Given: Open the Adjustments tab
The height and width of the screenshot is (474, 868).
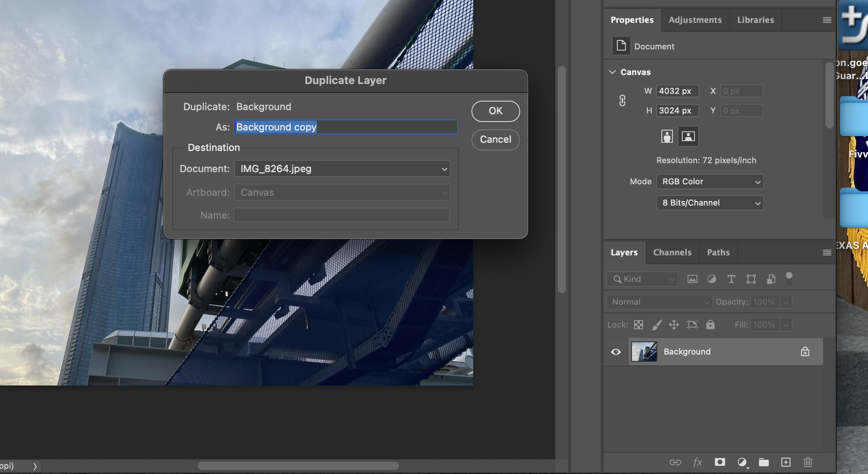Looking at the screenshot, I should tap(695, 20).
